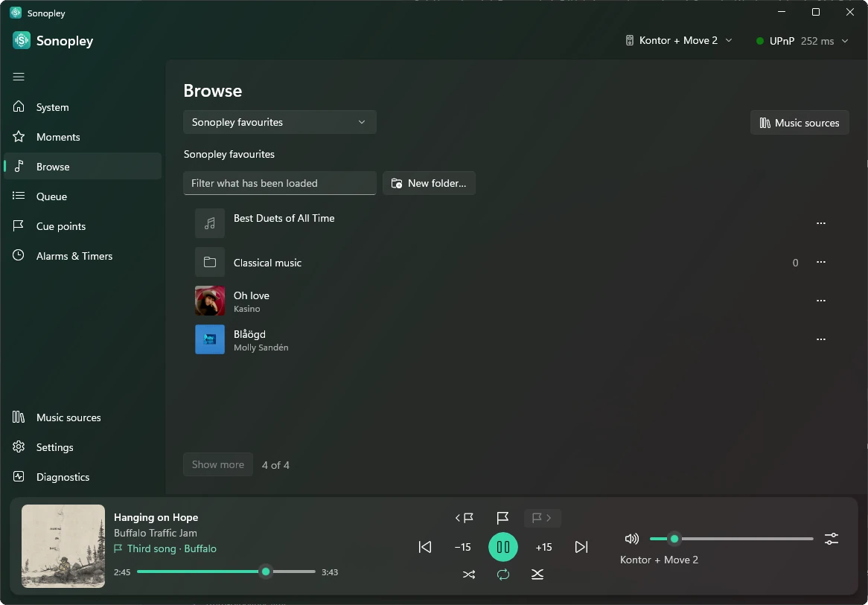The height and width of the screenshot is (605, 868).
Task: Open more options for Classical music
Action: click(x=821, y=262)
